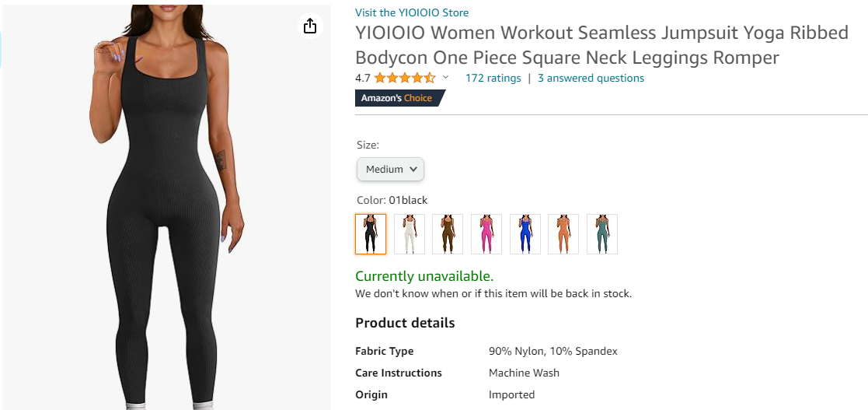Image resolution: width=868 pixels, height=410 pixels.
Task: Select the green jumpsuit color swatch
Action: coord(602,234)
